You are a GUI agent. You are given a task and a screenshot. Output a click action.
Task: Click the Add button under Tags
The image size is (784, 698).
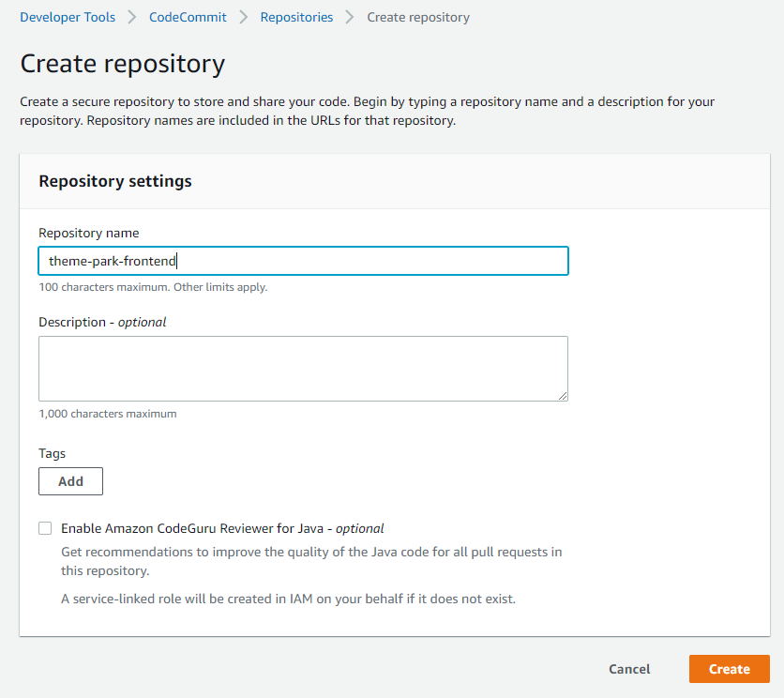[x=70, y=480]
